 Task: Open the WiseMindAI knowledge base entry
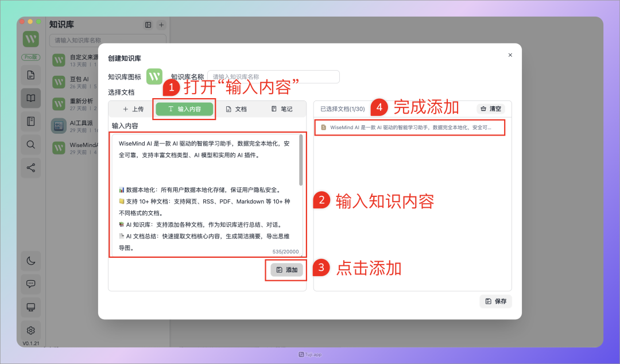point(76,148)
